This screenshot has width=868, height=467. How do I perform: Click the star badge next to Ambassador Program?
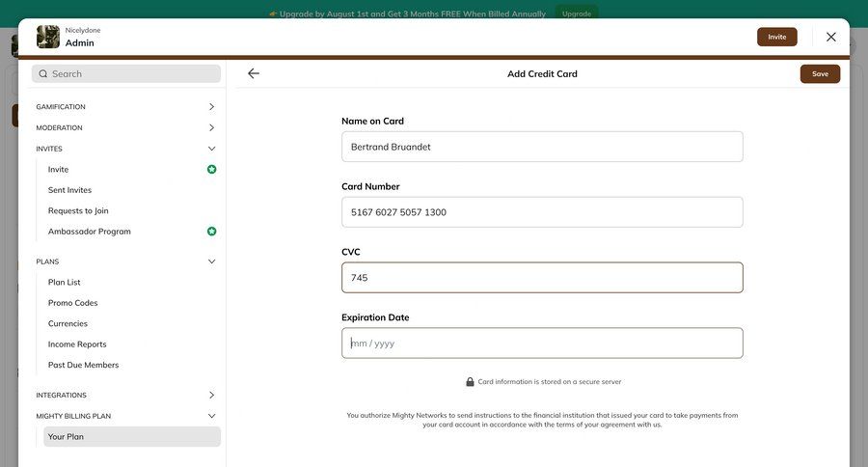[x=211, y=232]
